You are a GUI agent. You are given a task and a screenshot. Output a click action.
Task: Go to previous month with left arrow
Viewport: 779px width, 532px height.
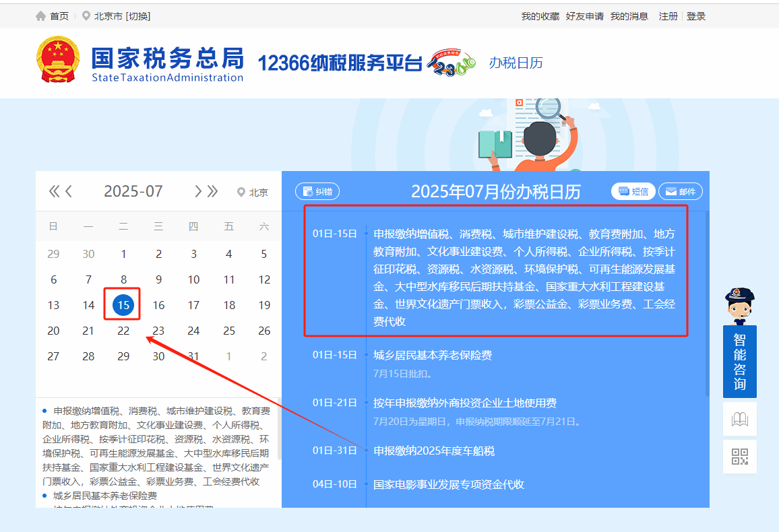coord(69,191)
